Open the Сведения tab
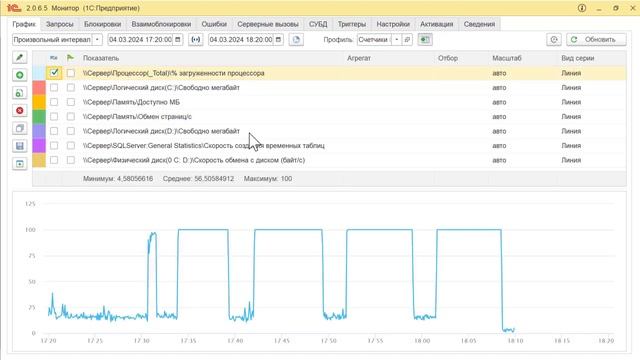The width and height of the screenshot is (640, 360). click(479, 24)
